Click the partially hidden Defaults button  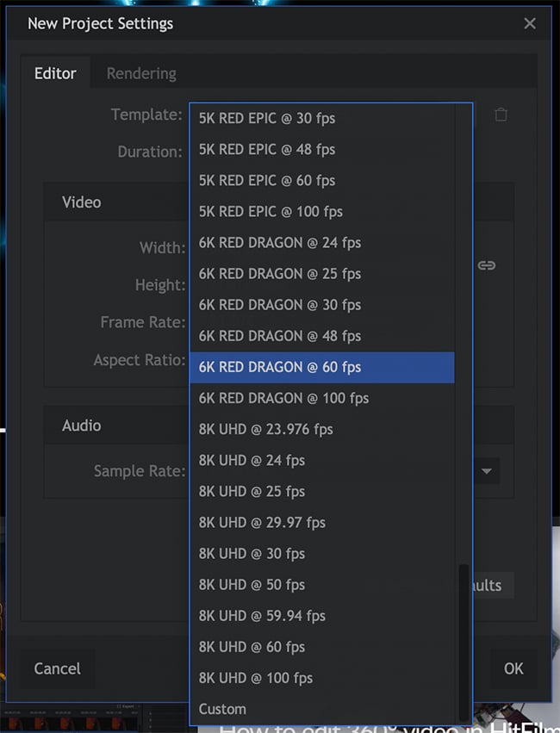pos(493,585)
